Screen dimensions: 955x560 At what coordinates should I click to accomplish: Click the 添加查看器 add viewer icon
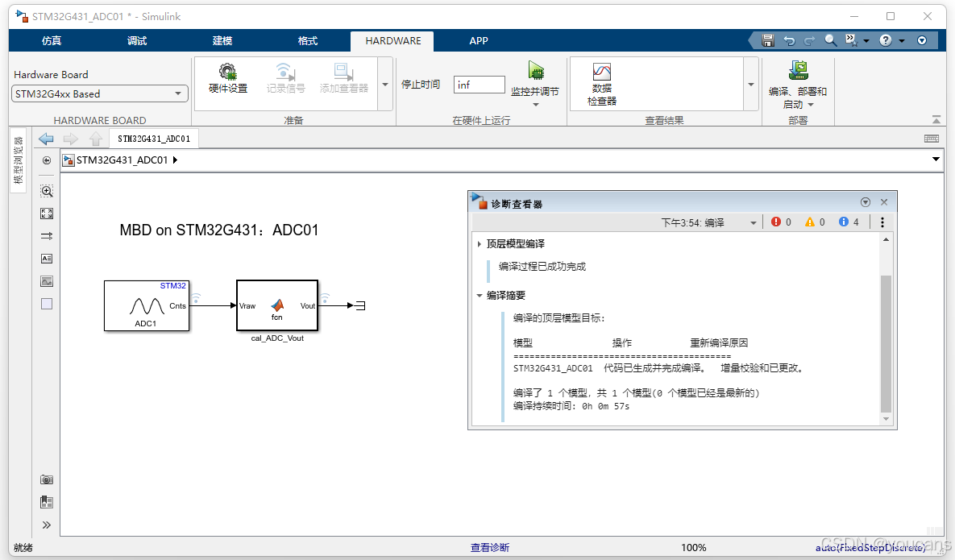(x=343, y=79)
